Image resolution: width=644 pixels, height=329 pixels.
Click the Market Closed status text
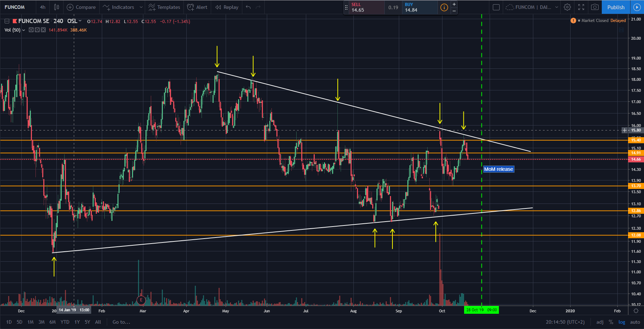click(595, 21)
